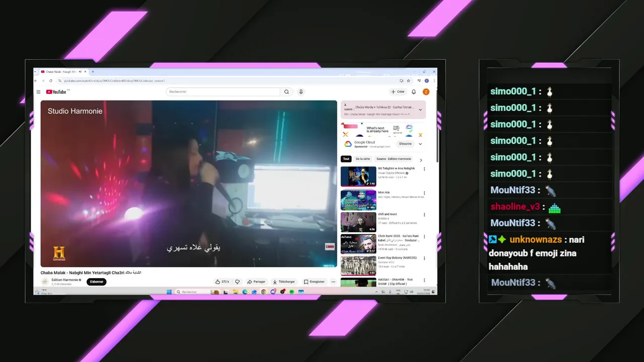The image size is (644, 362).
Task: Click the red subscribe watermark in video corner
Action: coord(330,246)
